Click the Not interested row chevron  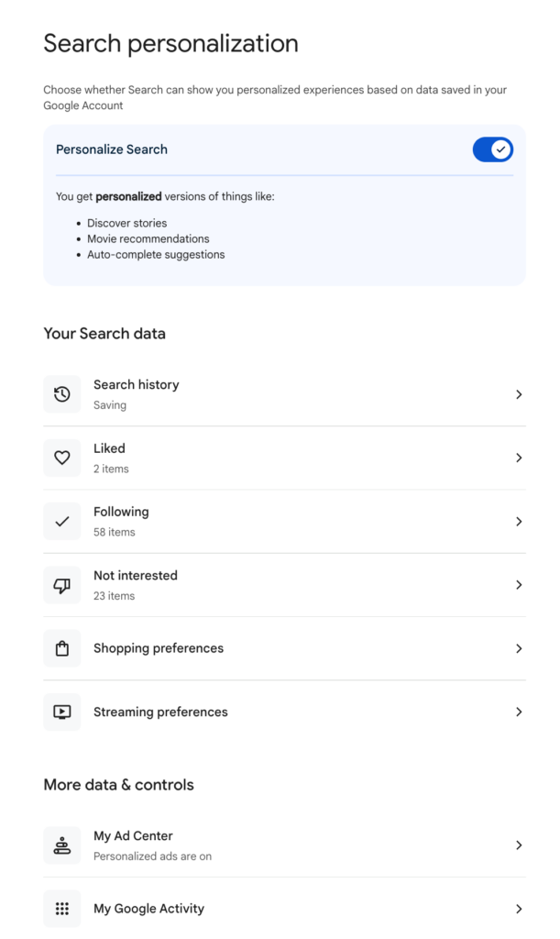[x=519, y=585]
